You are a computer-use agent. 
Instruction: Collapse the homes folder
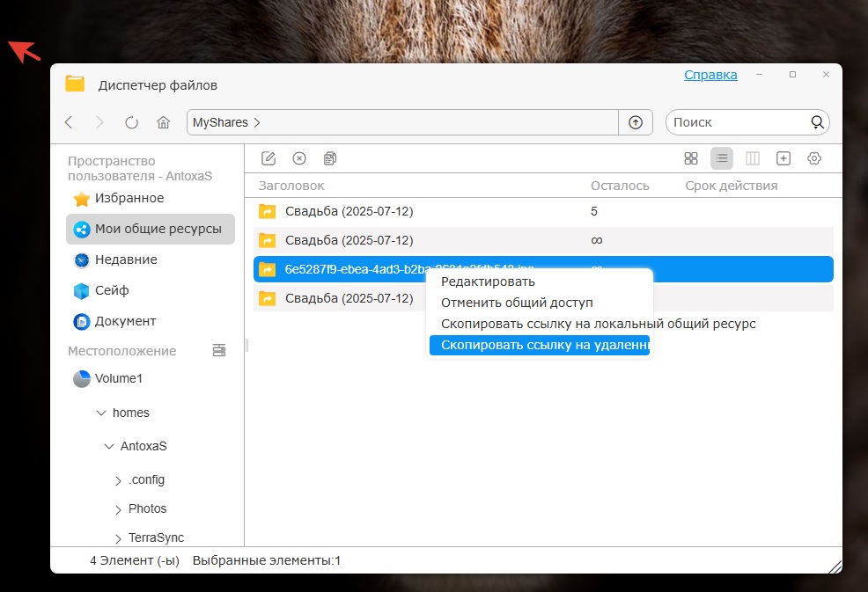point(100,413)
